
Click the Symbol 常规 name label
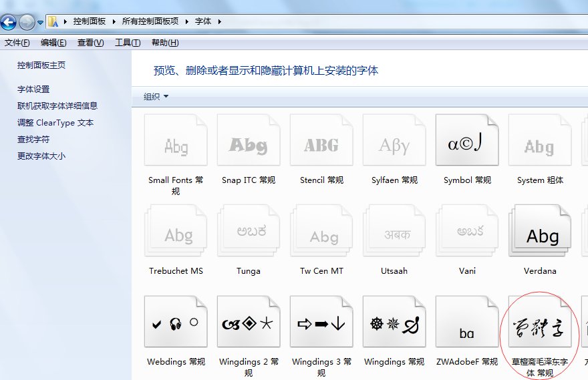tap(467, 180)
